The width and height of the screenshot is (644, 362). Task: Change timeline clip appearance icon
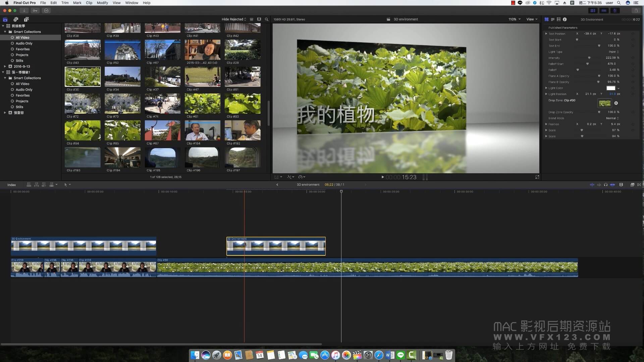pyautogui.click(x=621, y=185)
